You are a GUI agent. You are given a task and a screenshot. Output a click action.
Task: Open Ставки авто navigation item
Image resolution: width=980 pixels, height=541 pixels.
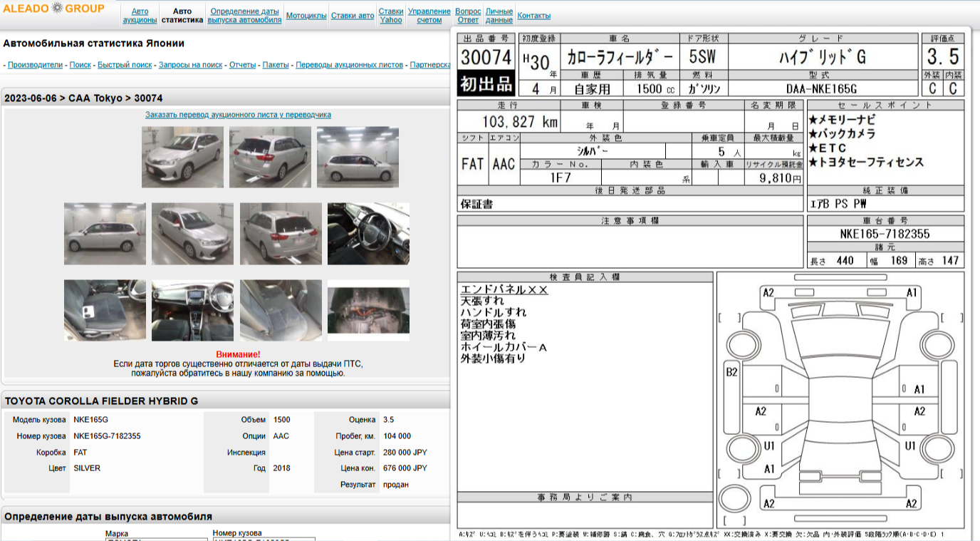pyautogui.click(x=353, y=16)
